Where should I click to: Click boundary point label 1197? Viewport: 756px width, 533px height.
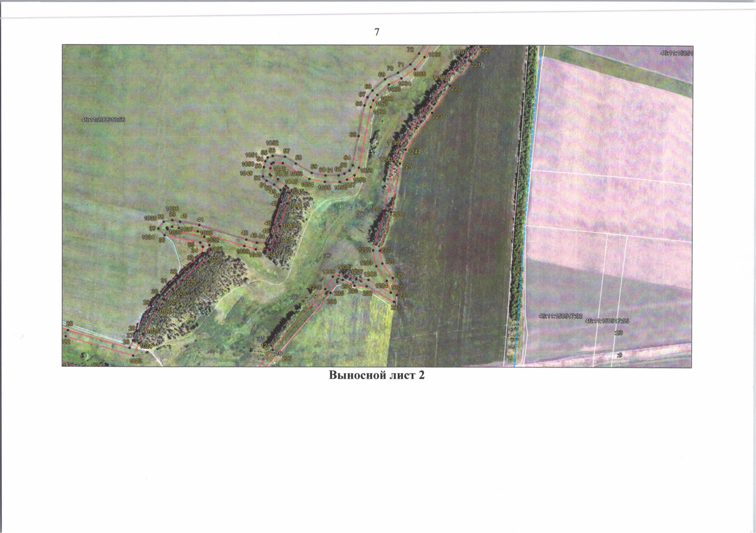coord(461,52)
